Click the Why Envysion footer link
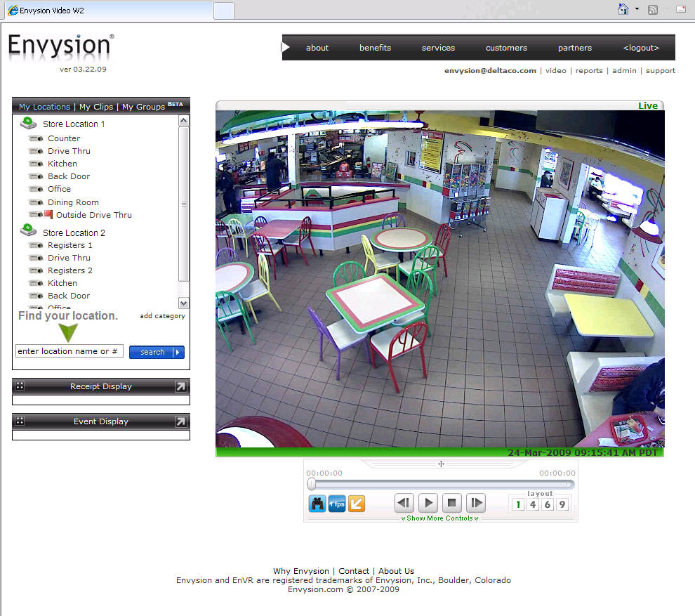695x616 pixels. pos(301,571)
